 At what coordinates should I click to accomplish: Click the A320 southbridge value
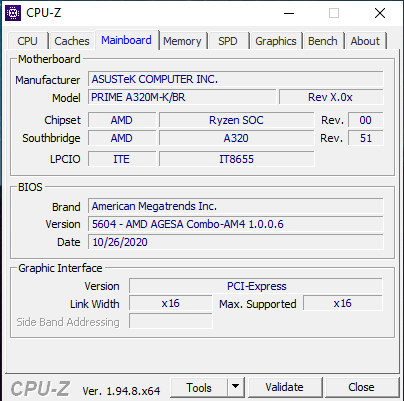236,138
